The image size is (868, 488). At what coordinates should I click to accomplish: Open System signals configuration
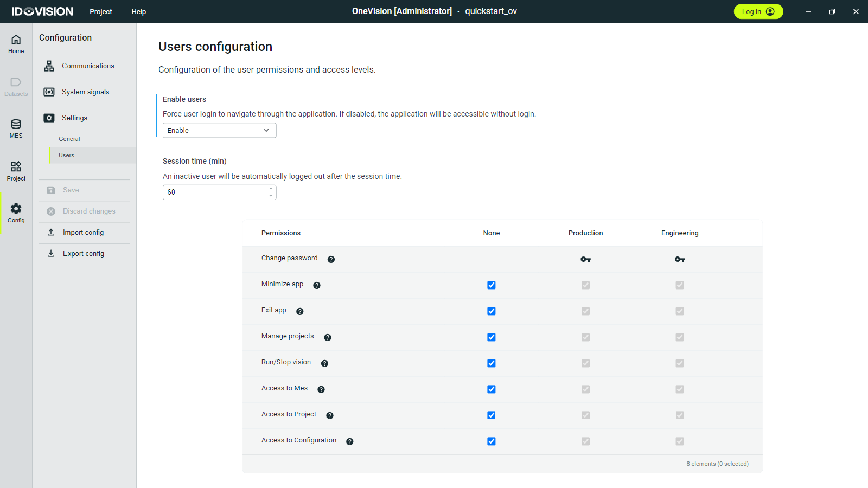pos(85,92)
